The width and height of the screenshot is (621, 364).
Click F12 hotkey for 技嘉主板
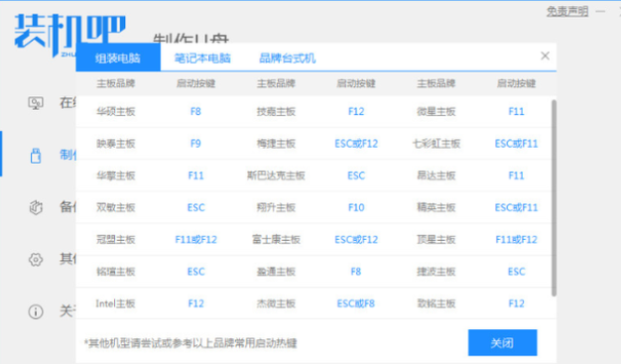point(356,112)
